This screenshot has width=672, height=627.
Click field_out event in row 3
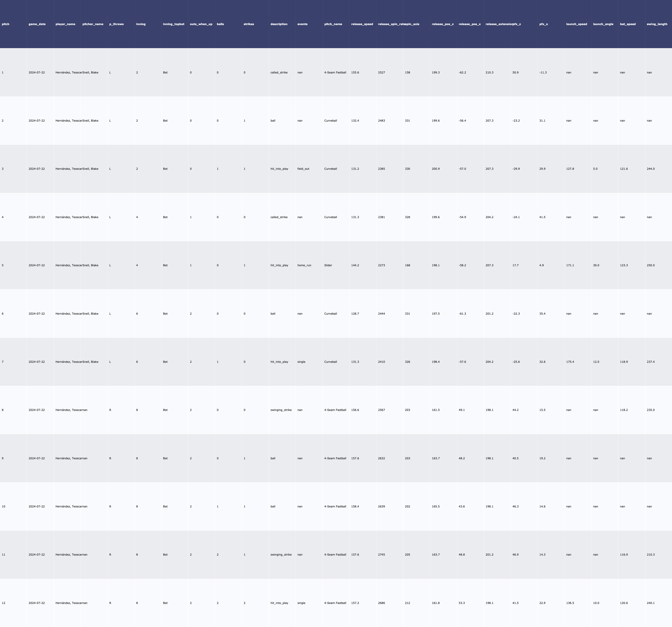(x=303, y=169)
